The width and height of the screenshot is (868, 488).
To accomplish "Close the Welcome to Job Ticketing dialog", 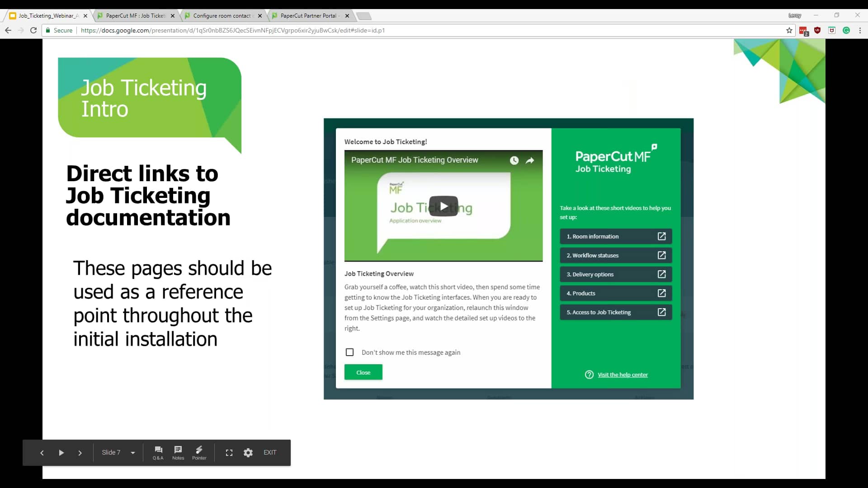I will (363, 372).
